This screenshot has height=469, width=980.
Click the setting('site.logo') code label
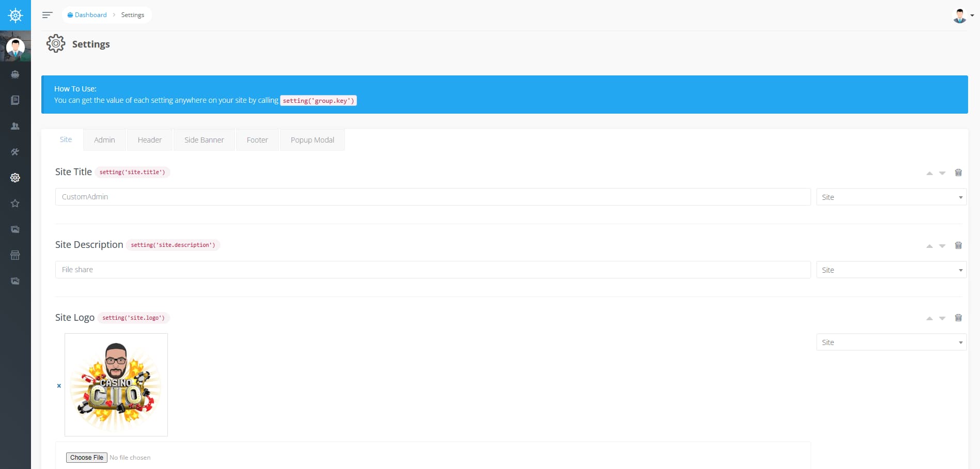133,318
